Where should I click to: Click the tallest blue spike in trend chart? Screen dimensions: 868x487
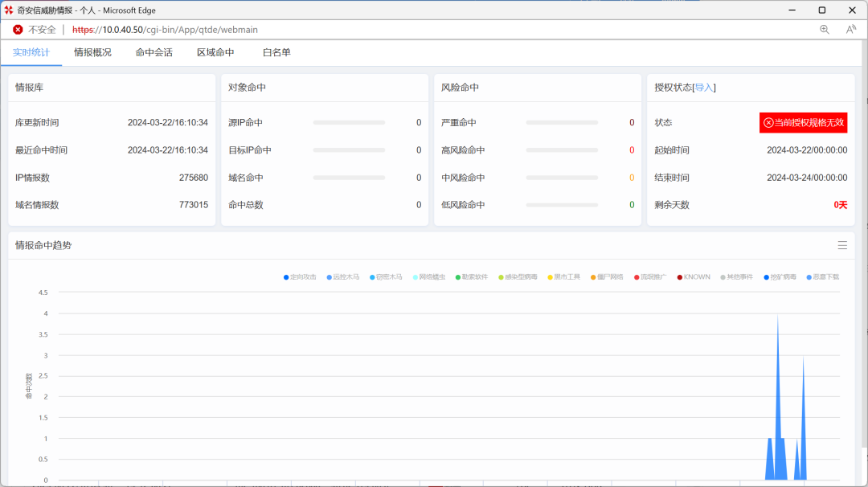[778, 399]
